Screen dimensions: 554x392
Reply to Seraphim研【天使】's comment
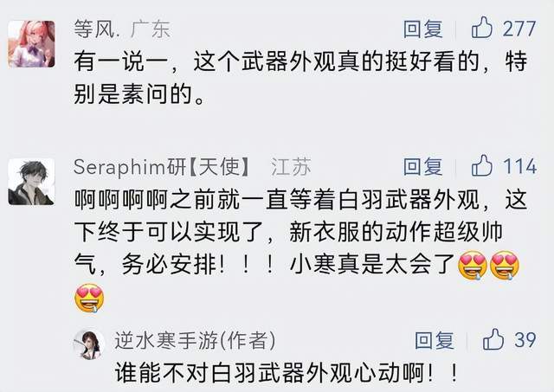(x=423, y=166)
